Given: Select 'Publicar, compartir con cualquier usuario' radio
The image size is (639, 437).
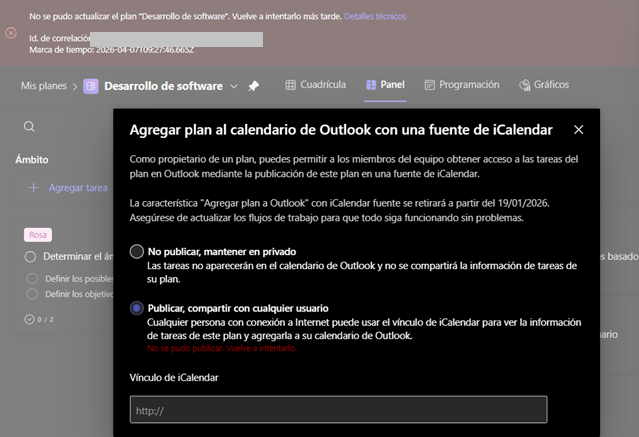Looking at the screenshot, I should click(x=137, y=308).
